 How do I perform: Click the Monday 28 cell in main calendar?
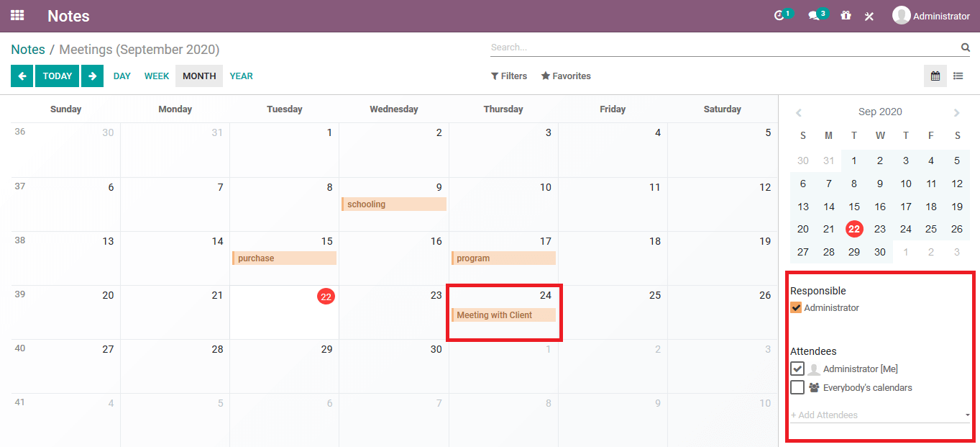(x=175, y=366)
